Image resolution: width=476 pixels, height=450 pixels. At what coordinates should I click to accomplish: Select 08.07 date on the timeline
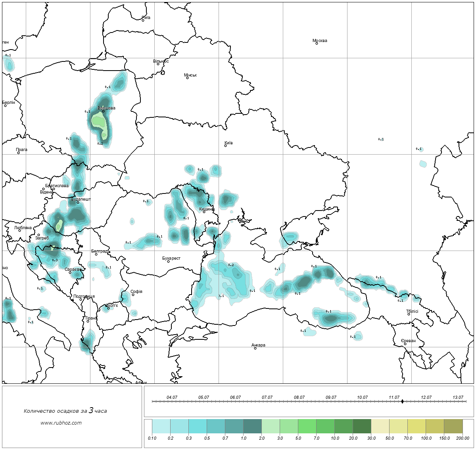[299, 397]
